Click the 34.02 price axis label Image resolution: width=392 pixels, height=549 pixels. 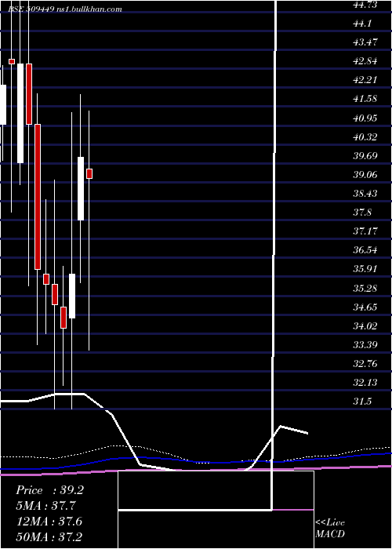tap(365, 326)
